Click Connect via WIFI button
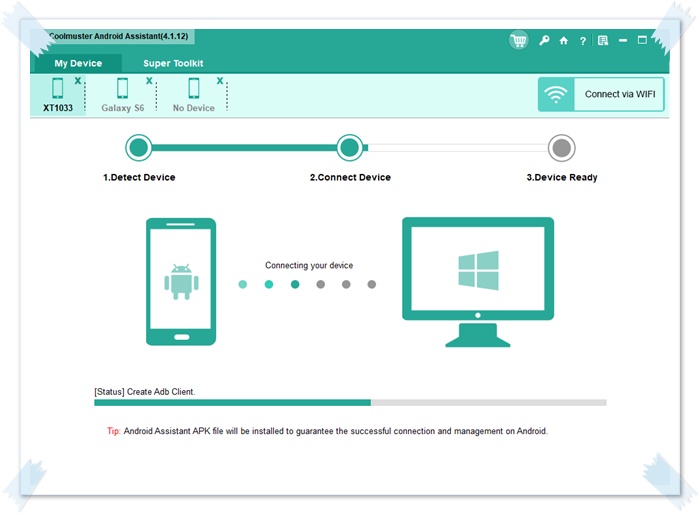 [601, 94]
